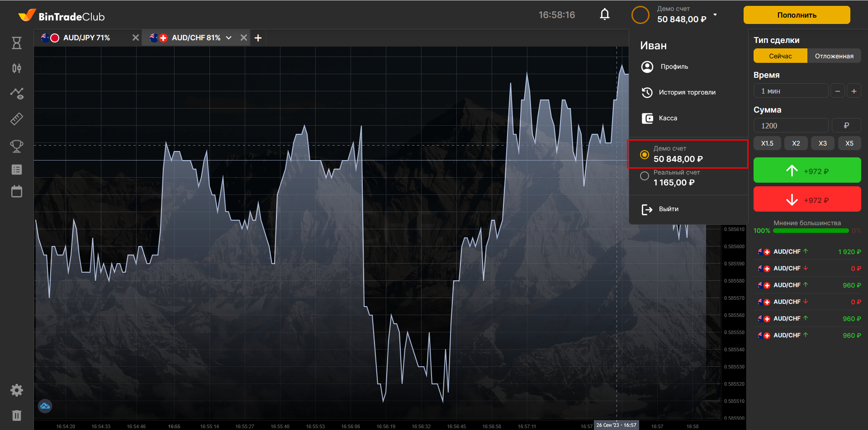Open the hourglass icon in left sidebar
Screen dimensions: 868x430
[x=17, y=43]
